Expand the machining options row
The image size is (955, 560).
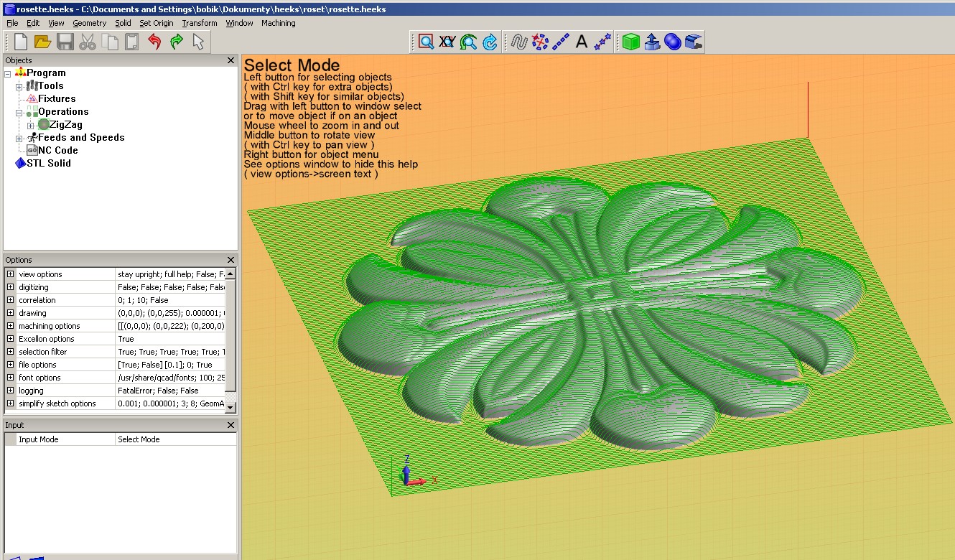pyautogui.click(x=10, y=326)
